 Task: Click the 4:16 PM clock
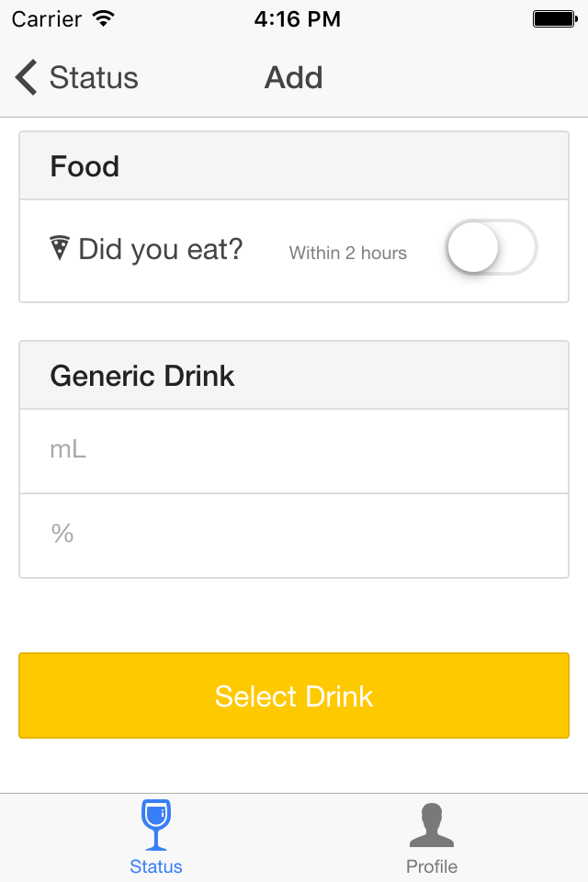click(x=297, y=18)
